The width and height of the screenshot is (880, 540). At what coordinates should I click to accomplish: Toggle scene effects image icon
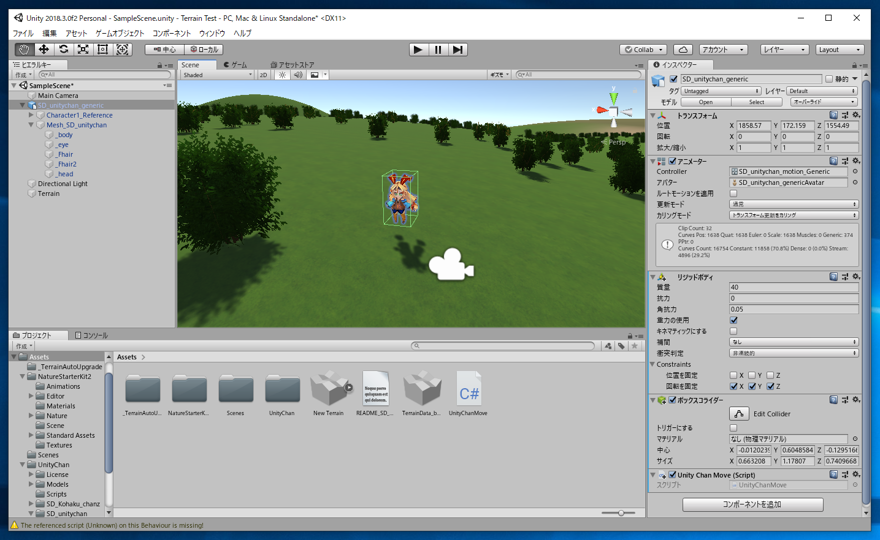(314, 75)
